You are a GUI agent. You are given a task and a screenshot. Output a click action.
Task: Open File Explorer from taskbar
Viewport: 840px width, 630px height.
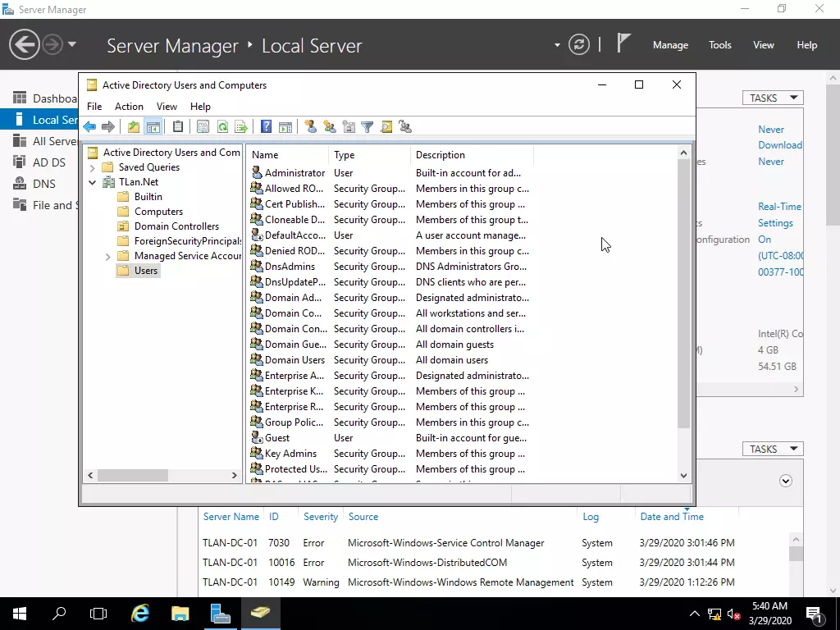pyautogui.click(x=180, y=614)
